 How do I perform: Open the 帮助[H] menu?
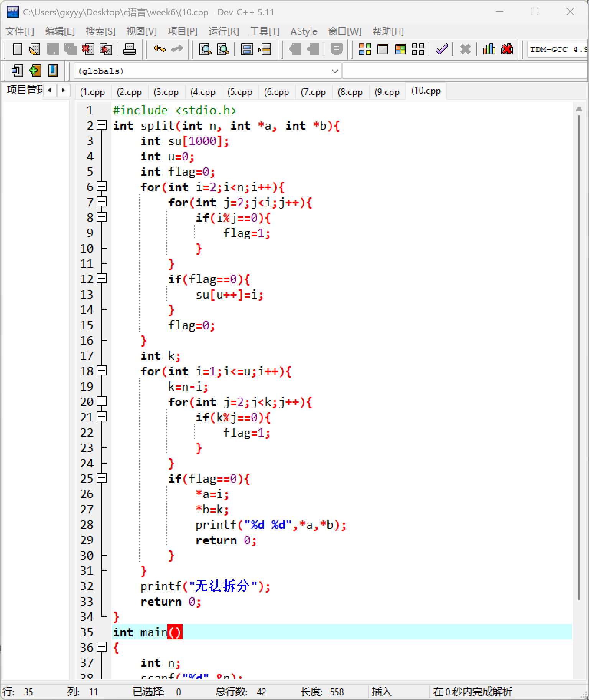[388, 31]
